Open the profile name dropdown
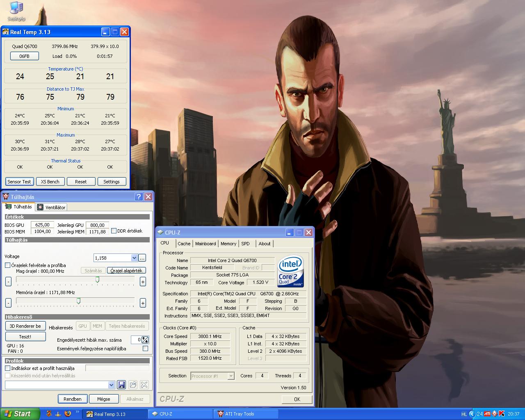Viewport: 525px width, 420px height. pos(111,385)
